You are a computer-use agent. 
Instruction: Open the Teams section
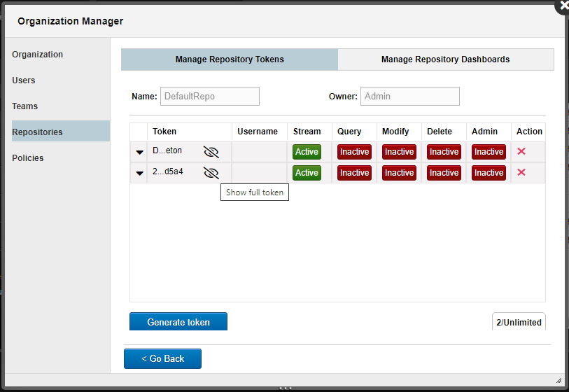click(24, 106)
